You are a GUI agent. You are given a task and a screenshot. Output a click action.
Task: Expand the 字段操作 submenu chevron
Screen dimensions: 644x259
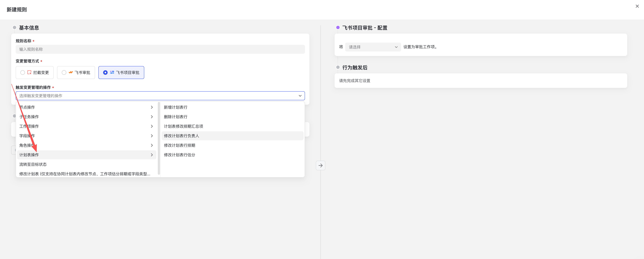(x=152, y=136)
